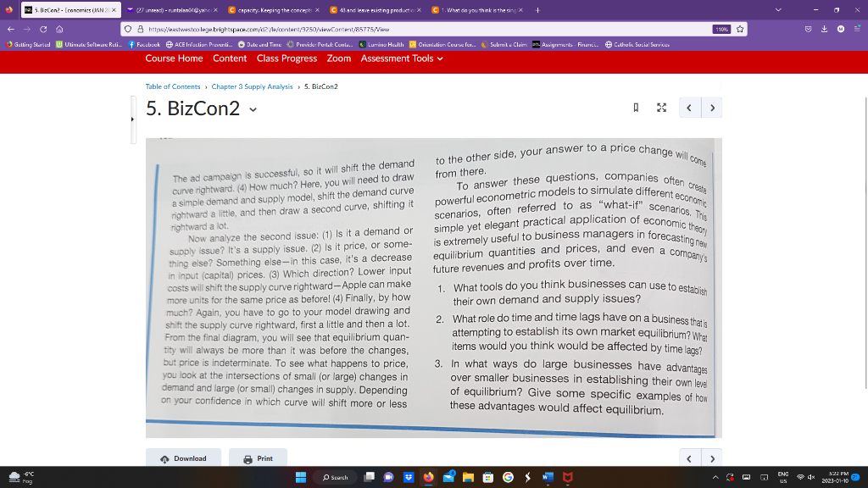Open the 5. BizCon2 title dropdown
The height and width of the screenshot is (488, 868).
[x=253, y=109]
